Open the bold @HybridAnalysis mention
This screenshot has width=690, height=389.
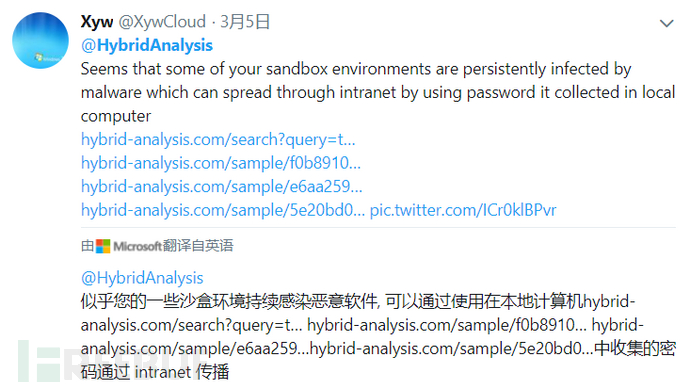click(x=147, y=45)
